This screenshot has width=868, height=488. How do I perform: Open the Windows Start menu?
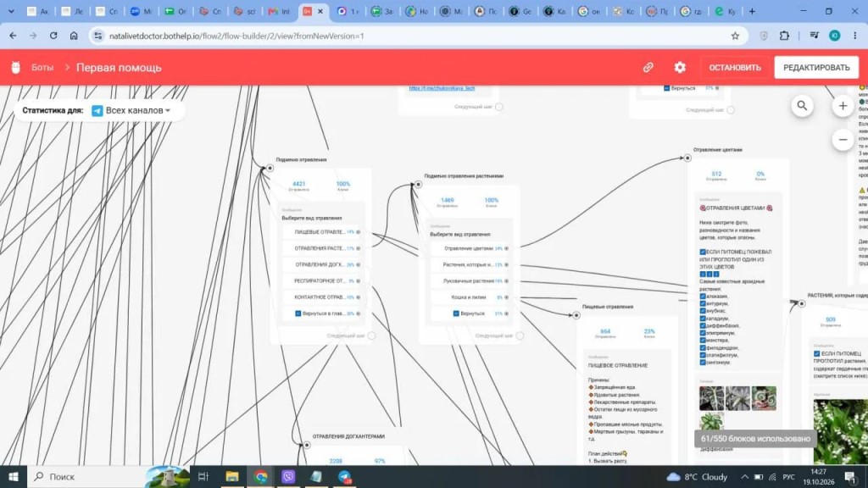tap(14, 476)
